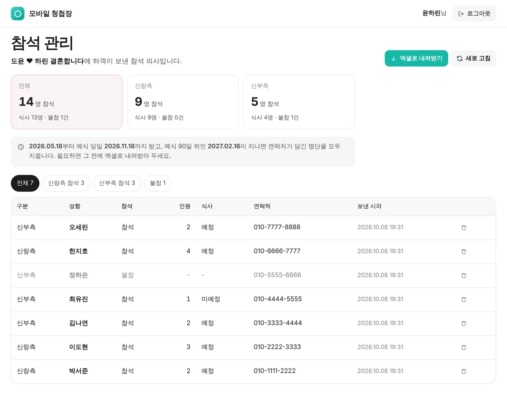
Task: Delete the 이도현 row with trash icon
Action: click(x=463, y=347)
